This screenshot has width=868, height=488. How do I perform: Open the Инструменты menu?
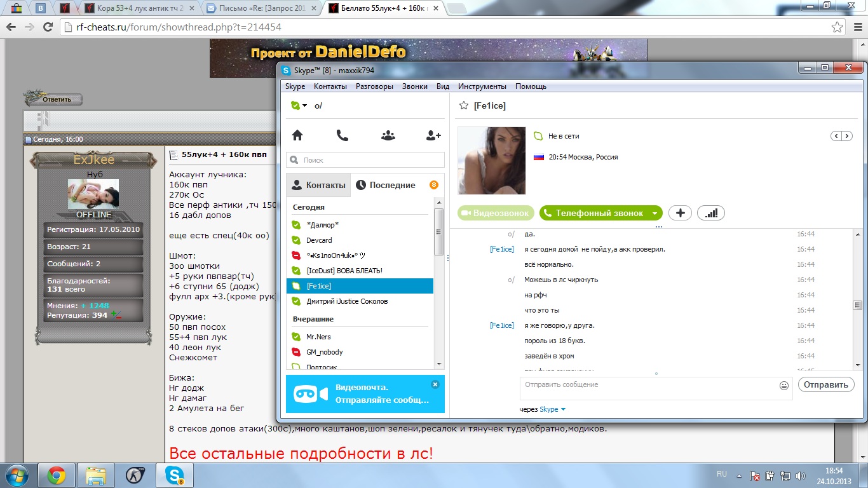pyautogui.click(x=482, y=86)
